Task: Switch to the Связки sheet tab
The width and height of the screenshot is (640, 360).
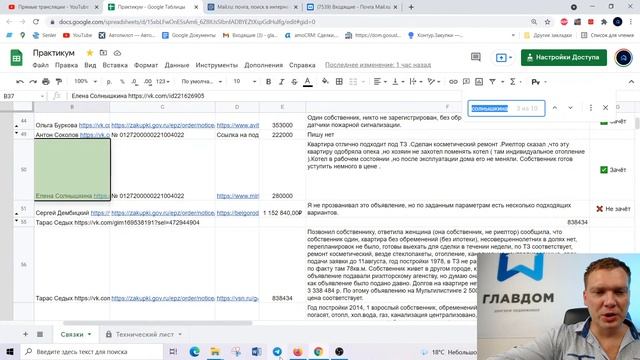Action: [76, 334]
